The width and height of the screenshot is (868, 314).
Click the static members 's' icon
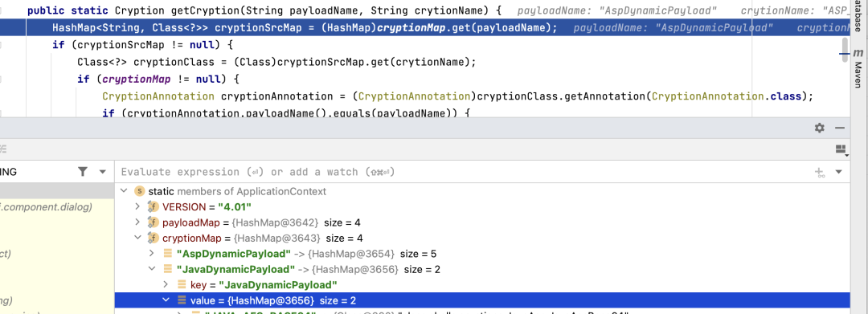(x=140, y=191)
